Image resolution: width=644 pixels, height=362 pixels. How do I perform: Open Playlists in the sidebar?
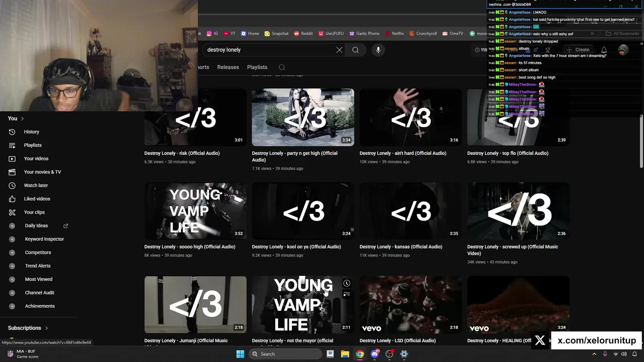pyautogui.click(x=33, y=145)
